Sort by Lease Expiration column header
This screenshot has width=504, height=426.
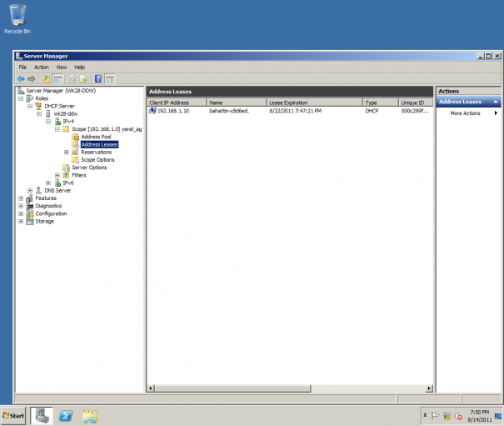click(x=314, y=103)
